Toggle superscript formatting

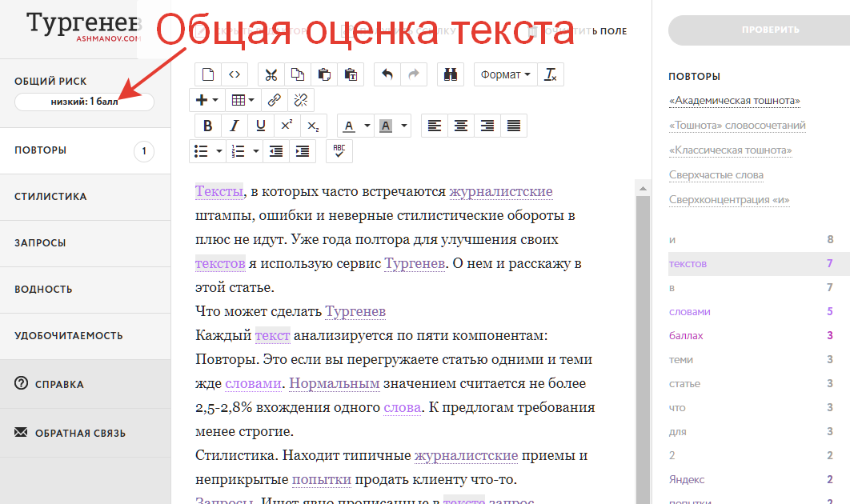tap(287, 126)
